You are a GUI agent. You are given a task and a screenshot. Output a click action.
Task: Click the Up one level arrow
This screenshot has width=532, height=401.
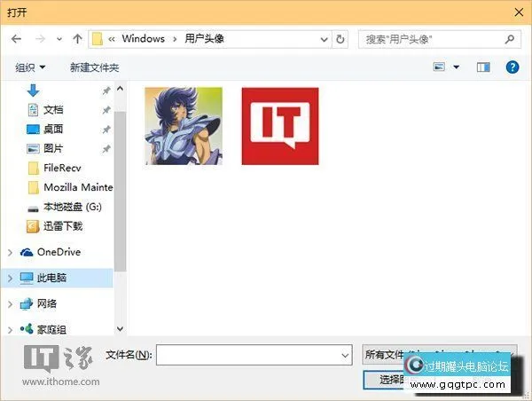click(78, 39)
